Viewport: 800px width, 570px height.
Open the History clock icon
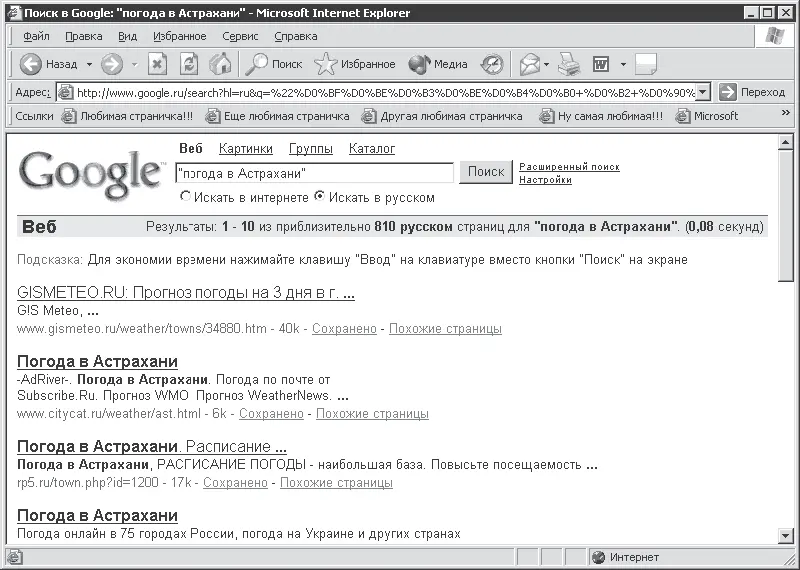click(492, 64)
